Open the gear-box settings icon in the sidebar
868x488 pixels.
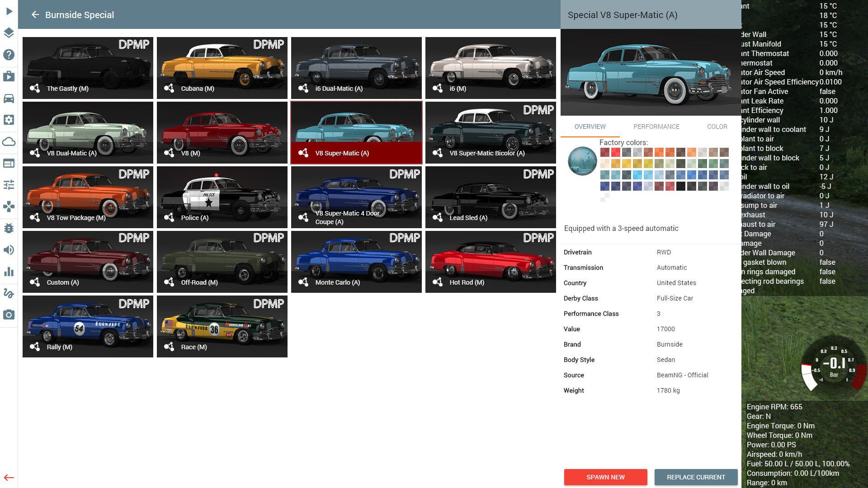tap(9, 120)
